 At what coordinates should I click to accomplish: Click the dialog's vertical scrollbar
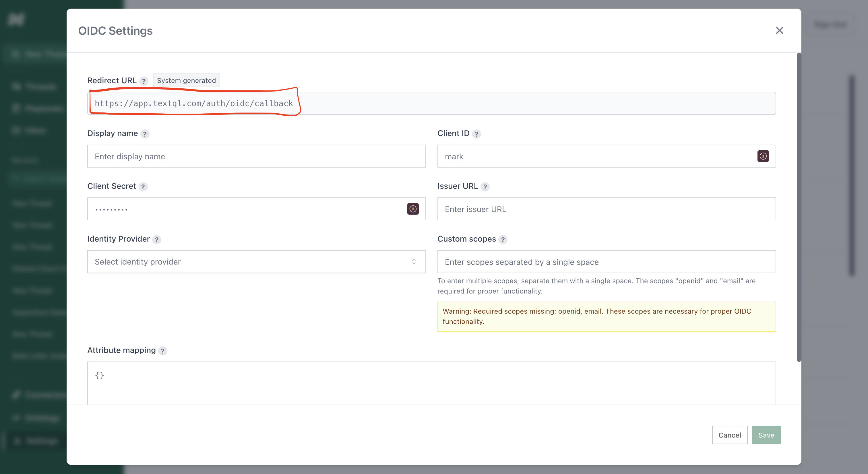[799, 207]
